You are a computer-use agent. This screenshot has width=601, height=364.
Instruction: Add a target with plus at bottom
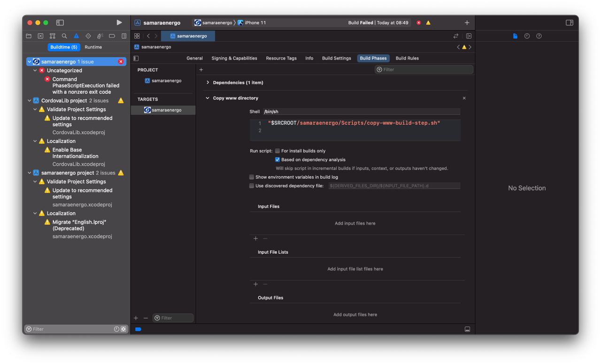pyautogui.click(x=136, y=318)
